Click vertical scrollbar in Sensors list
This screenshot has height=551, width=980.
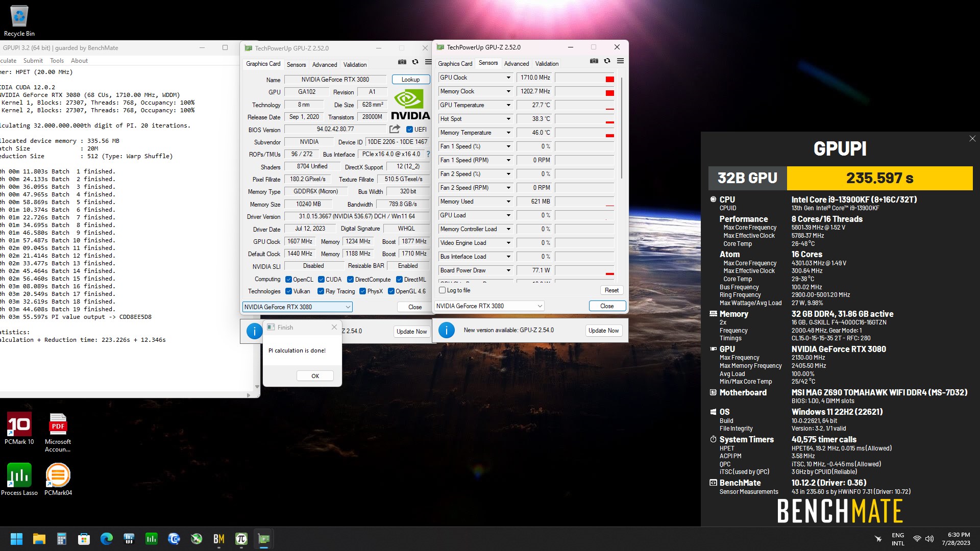pos(621,128)
